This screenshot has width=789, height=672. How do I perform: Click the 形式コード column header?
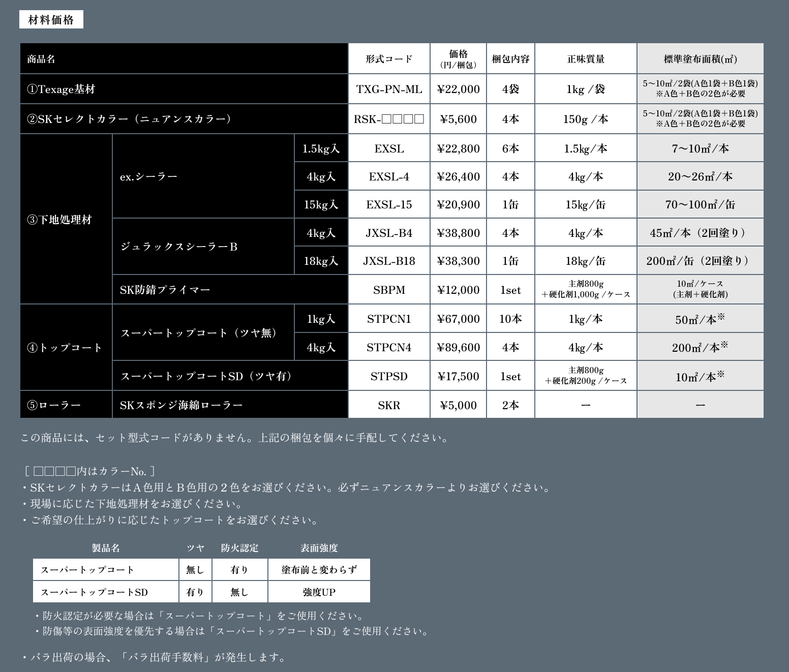click(389, 59)
